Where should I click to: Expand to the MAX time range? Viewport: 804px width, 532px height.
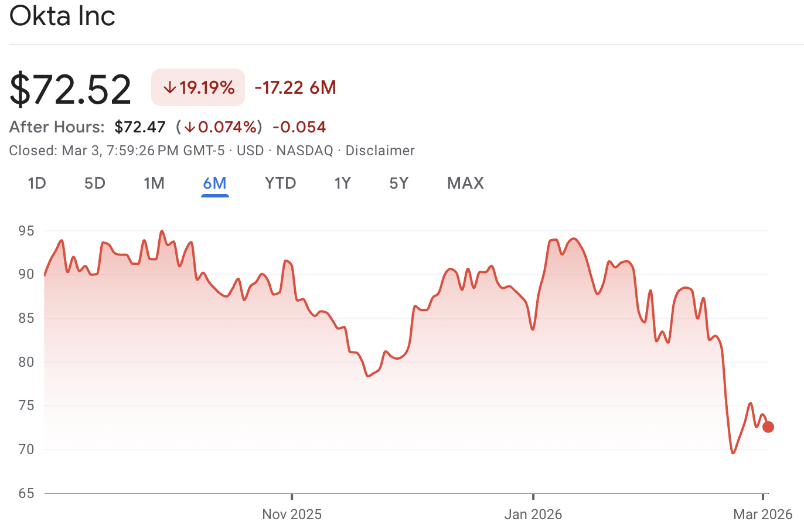[x=465, y=183]
